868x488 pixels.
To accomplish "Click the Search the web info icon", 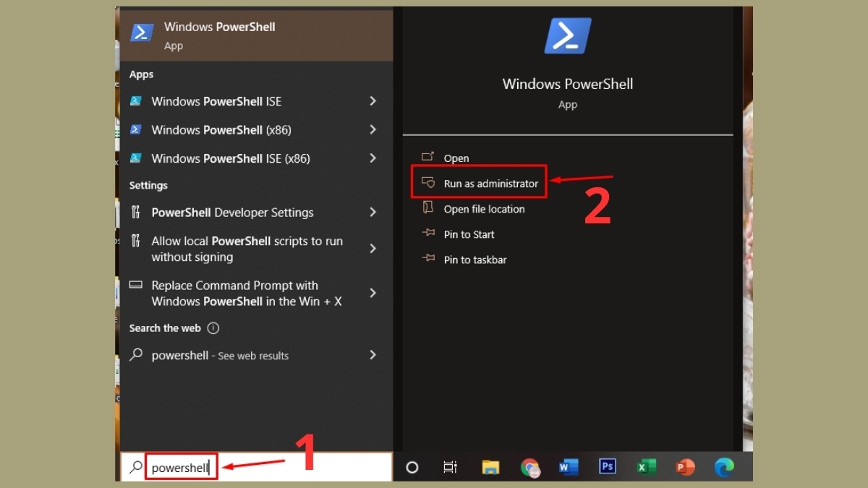I will [213, 328].
